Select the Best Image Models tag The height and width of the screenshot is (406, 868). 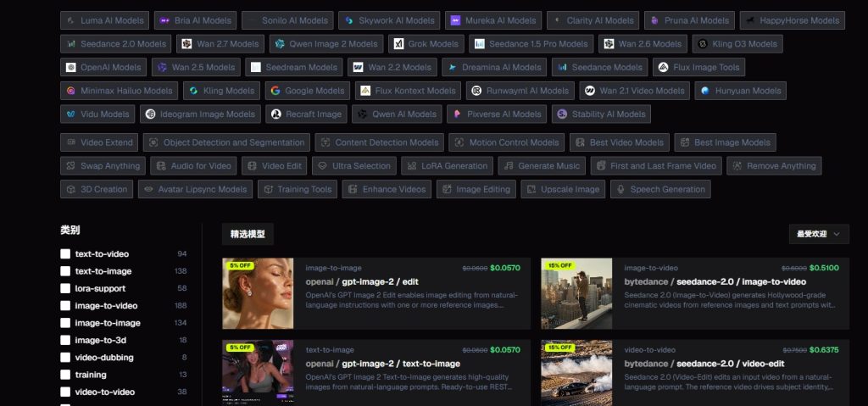[x=725, y=142]
